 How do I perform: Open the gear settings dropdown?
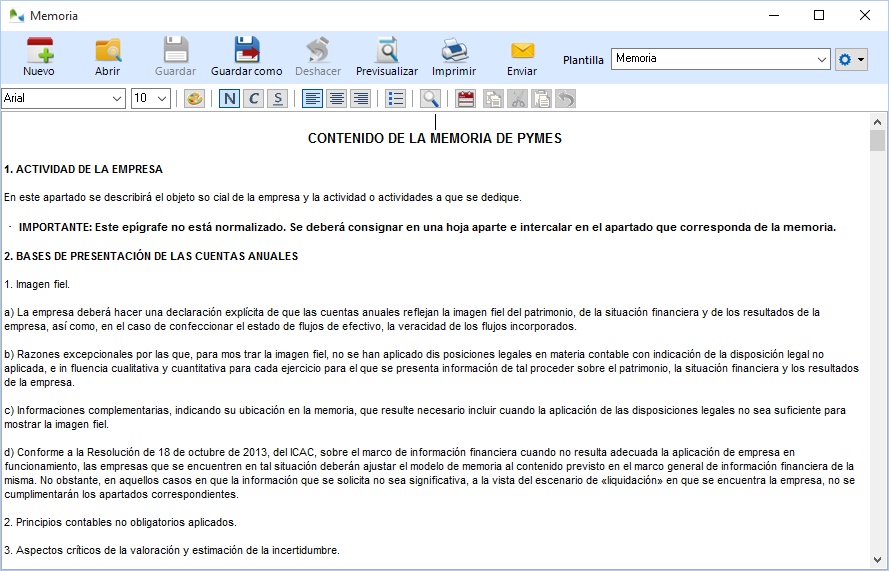click(x=851, y=60)
